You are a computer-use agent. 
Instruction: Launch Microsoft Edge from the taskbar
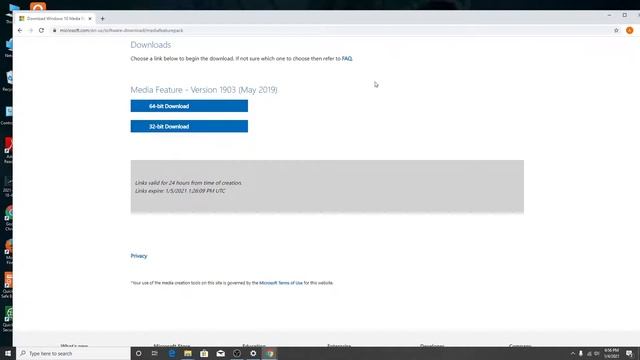(172, 353)
